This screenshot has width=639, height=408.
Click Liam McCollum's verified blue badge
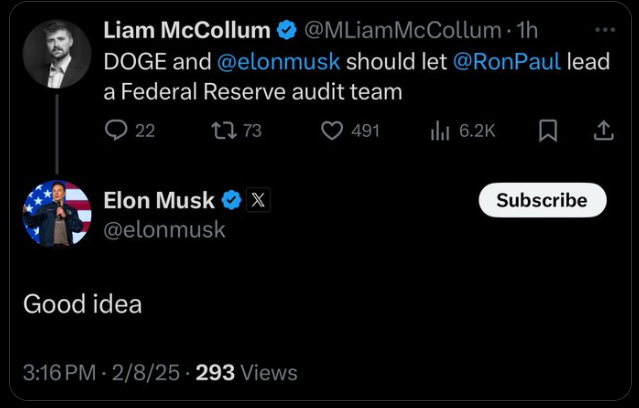pyautogui.click(x=285, y=30)
